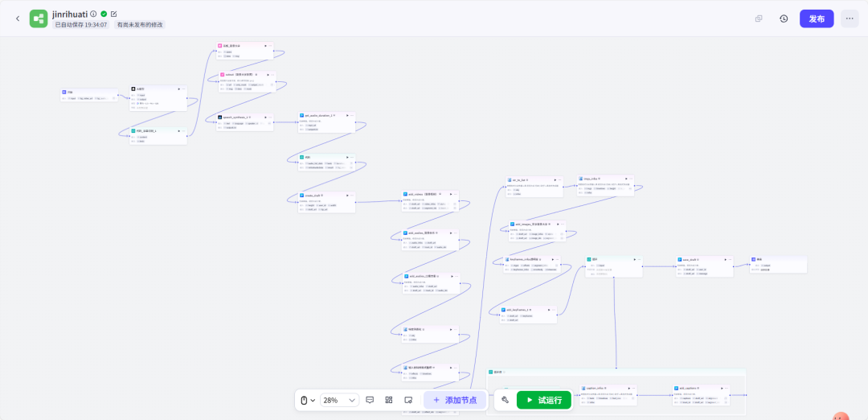Click the add_videos node icon
The image size is (868, 420).
[406, 194]
